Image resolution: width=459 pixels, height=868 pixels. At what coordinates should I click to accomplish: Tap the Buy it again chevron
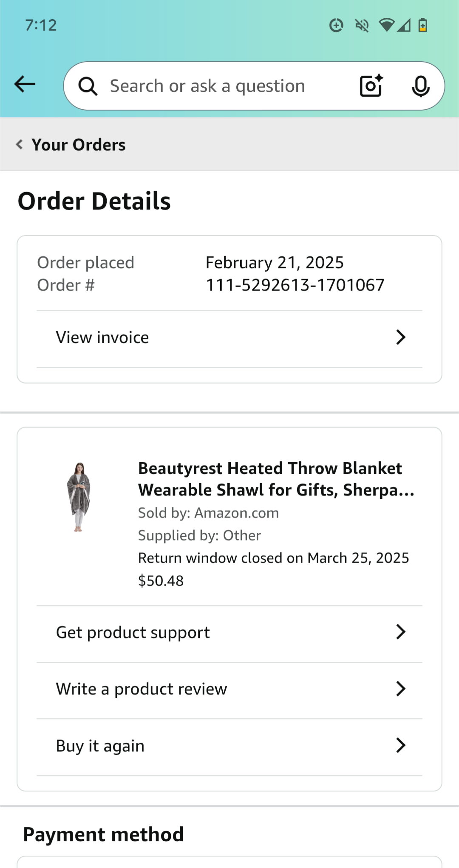tap(401, 746)
